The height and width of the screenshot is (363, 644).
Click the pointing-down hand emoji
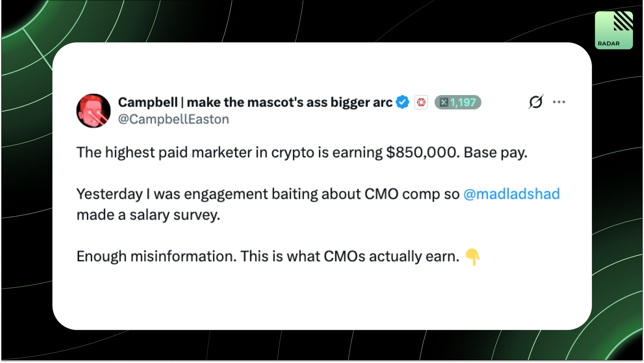472,257
